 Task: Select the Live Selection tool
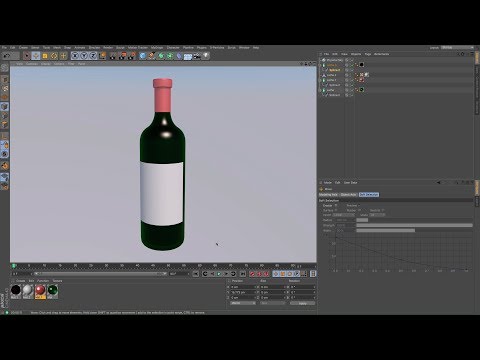coord(27,56)
